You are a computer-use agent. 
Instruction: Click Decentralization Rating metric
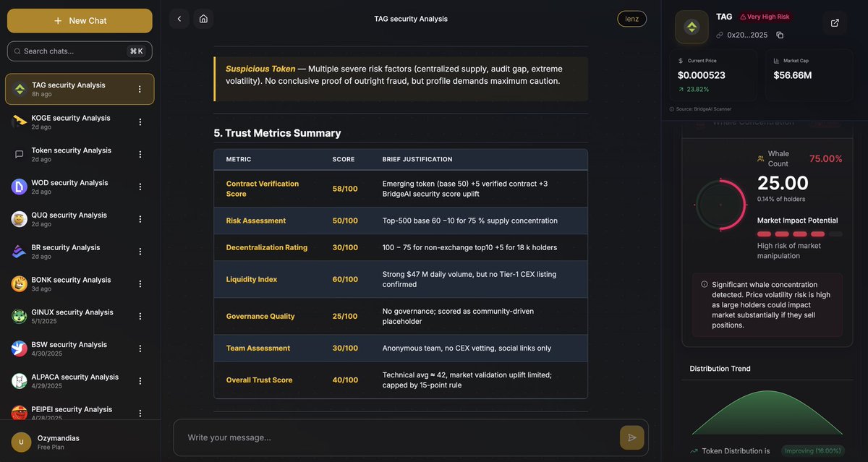click(267, 247)
